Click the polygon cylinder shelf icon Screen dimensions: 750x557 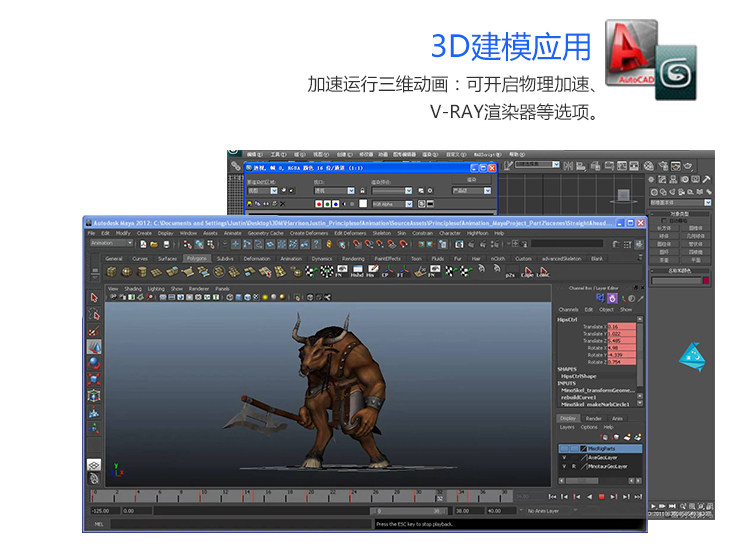(x=142, y=272)
